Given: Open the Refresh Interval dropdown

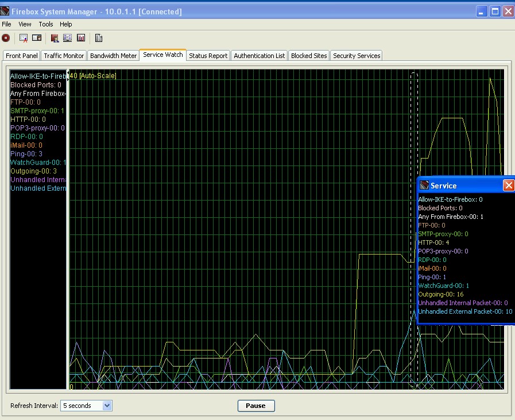Looking at the screenshot, I should (107, 406).
